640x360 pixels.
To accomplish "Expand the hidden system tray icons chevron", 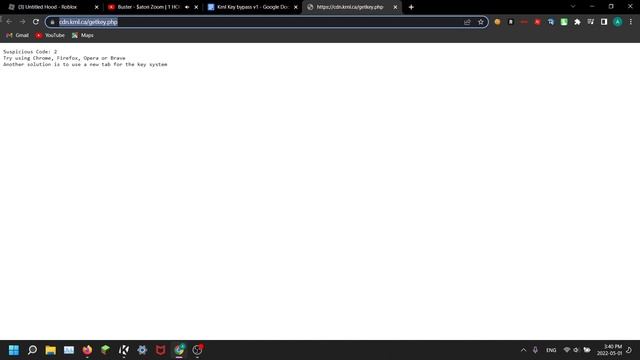I will [x=523, y=350].
